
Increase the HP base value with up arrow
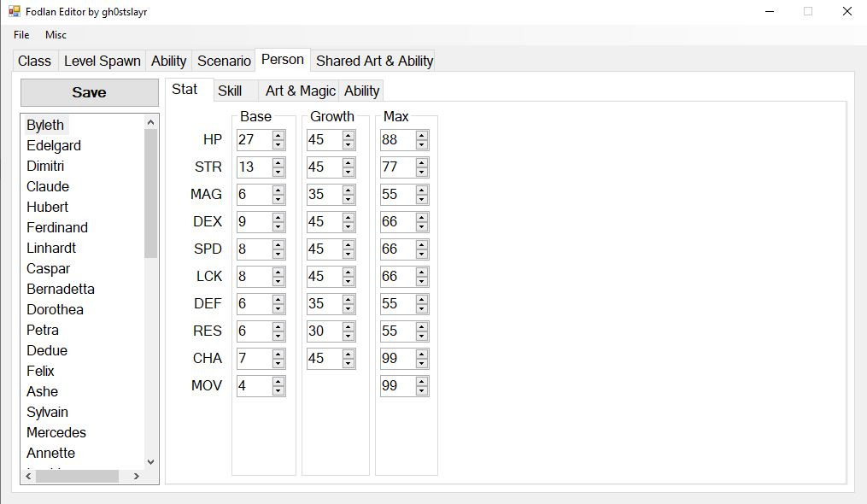(278, 135)
